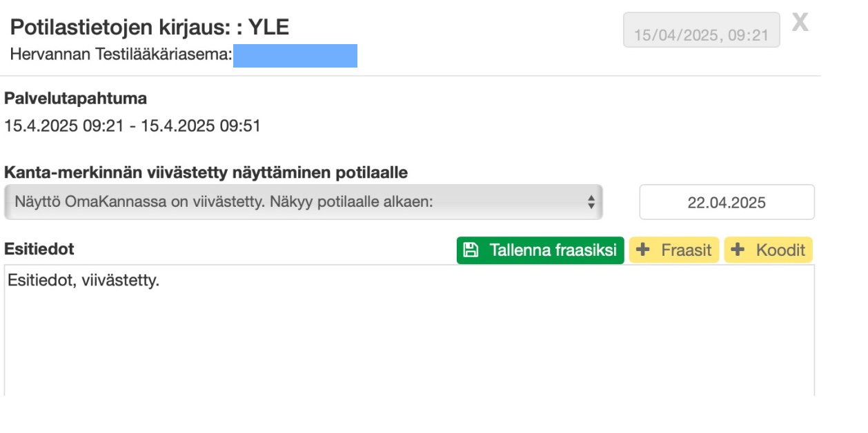
Task: Click the 22.04.2025 visibility date field
Action: pos(727,202)
